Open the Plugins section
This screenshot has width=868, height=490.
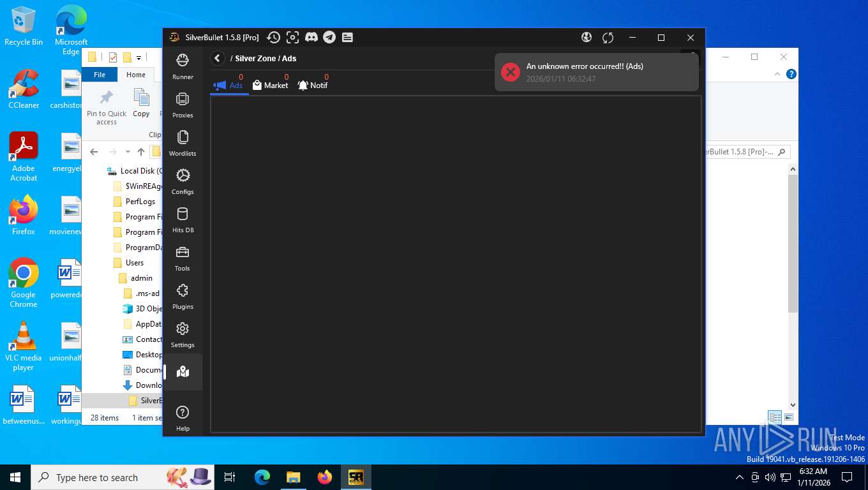pyautogui.click(x=183, y=296)
